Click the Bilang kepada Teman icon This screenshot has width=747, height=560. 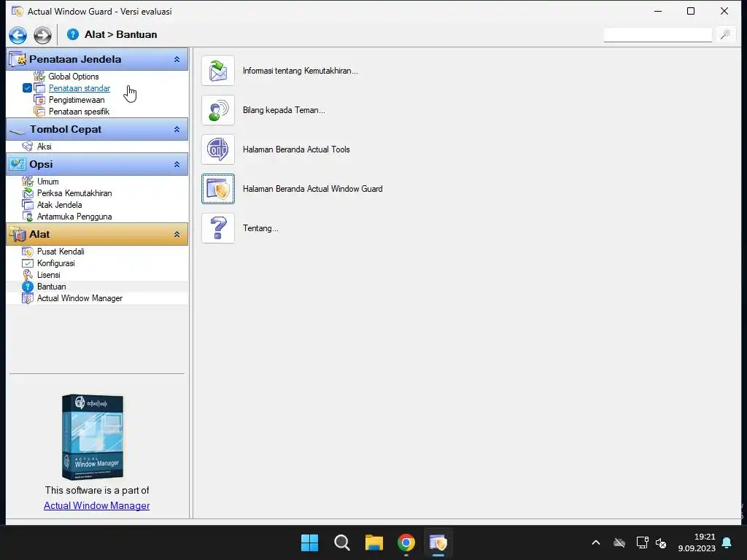point(218,111)
